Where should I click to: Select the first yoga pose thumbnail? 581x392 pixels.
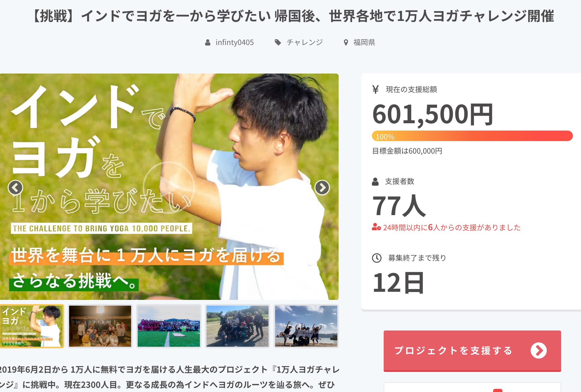pos(32,326)
